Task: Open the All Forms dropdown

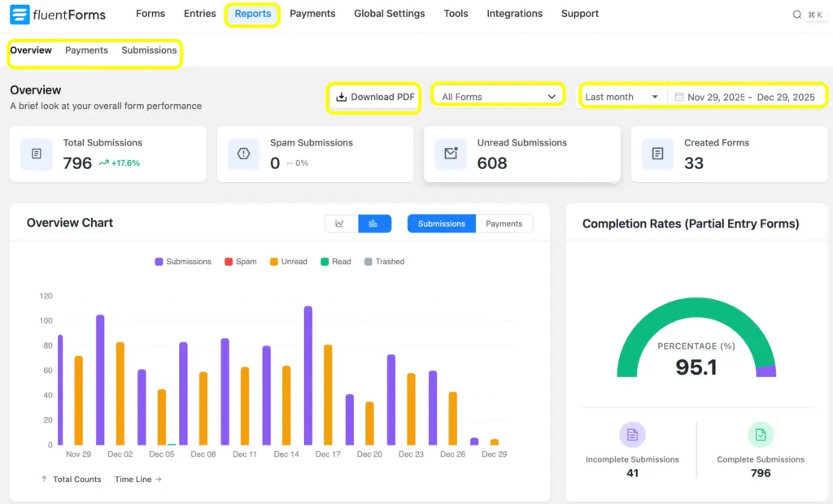Action: click(498, 95)
